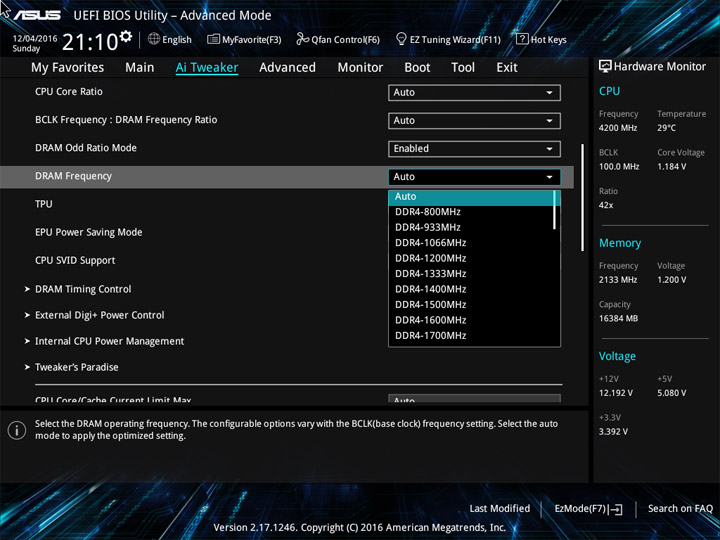The width and height of the screenshot is (720, 540).
Task: Select the Ai Tweaker tab
Action: click(x=207, y=68)
